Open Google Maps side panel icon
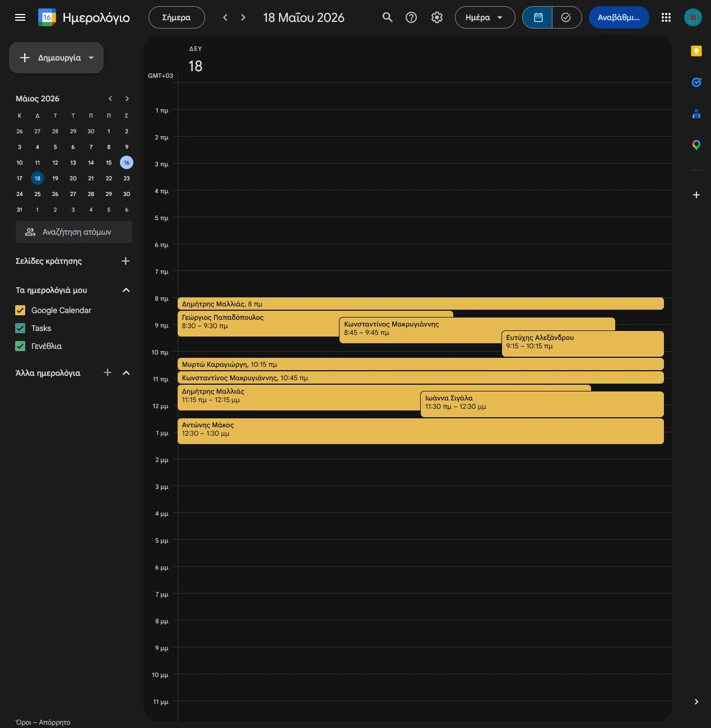This screenshot has width=711, height=728. click(x=696, y=145)
